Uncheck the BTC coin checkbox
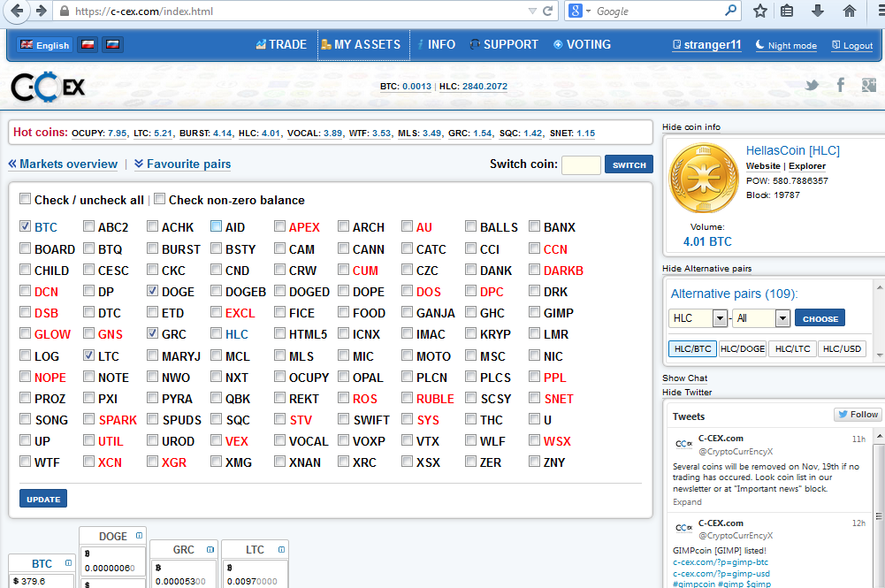This screenshot has height=588, width=885. 25,226
